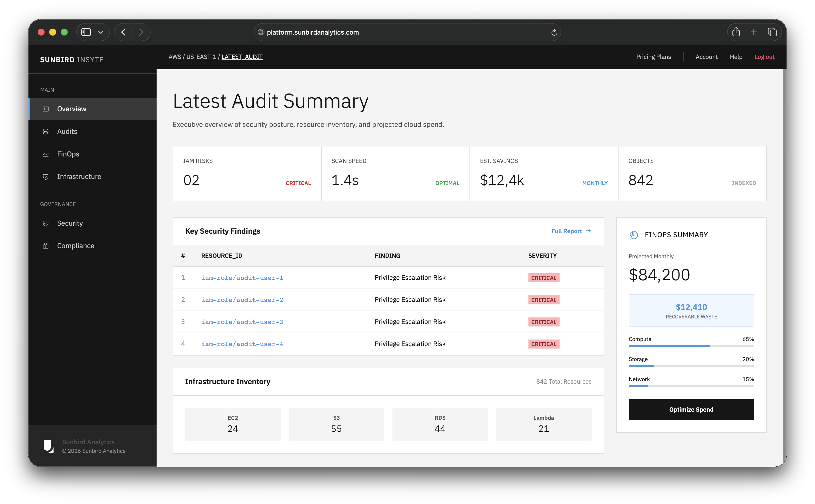Select the Security shield icon

[46, 223]
